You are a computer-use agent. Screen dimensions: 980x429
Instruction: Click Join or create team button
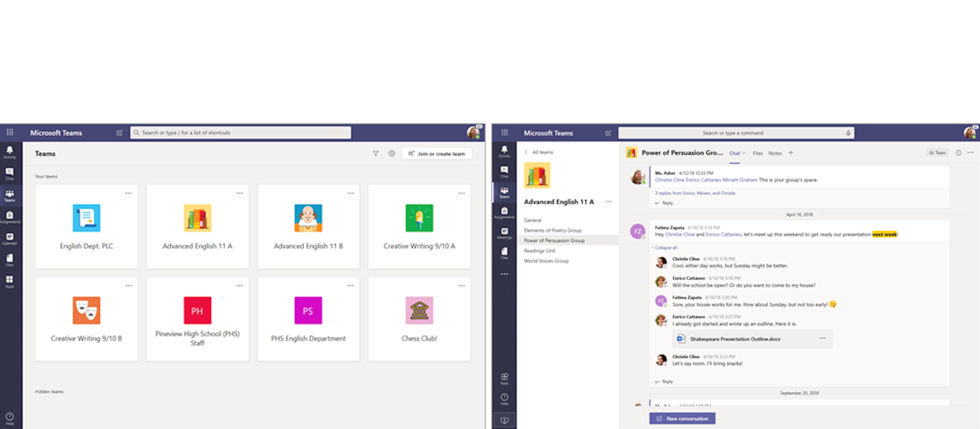[437, 154]
